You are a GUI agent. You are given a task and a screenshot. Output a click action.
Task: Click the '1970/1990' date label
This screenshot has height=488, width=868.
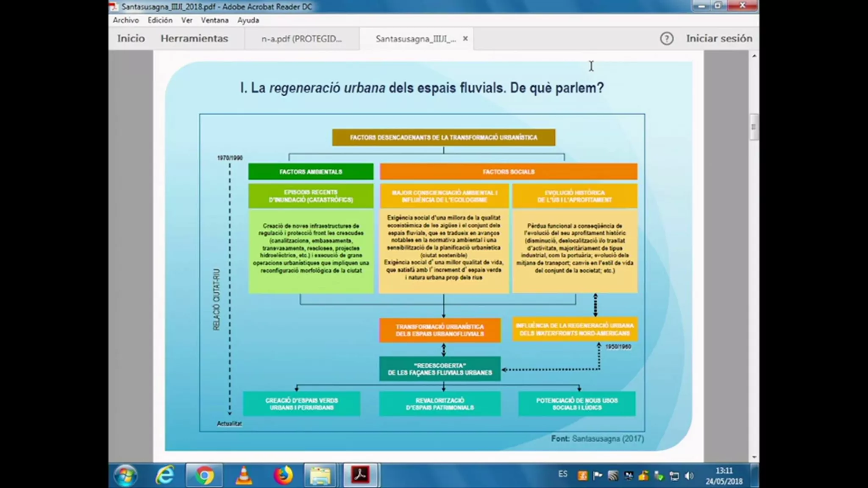[x=230, y=158]
